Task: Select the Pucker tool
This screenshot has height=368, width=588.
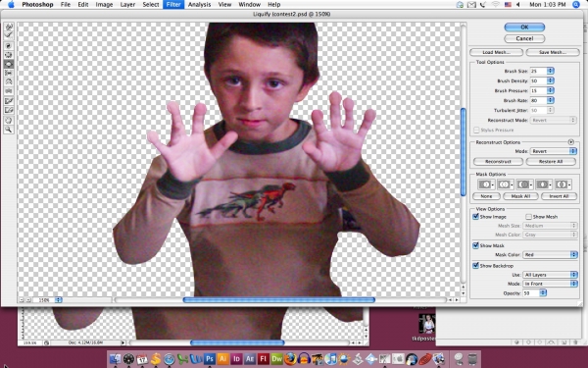Action: coord(9,55)
